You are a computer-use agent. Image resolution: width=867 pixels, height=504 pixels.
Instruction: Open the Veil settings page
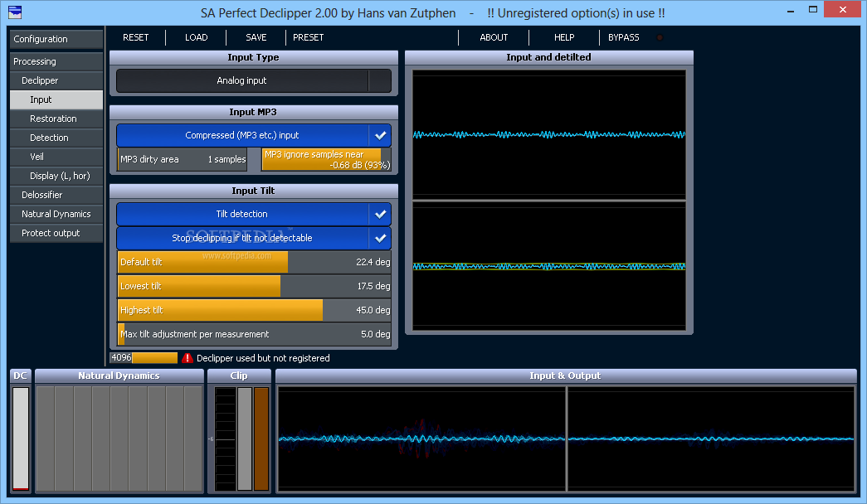point(56,157)
